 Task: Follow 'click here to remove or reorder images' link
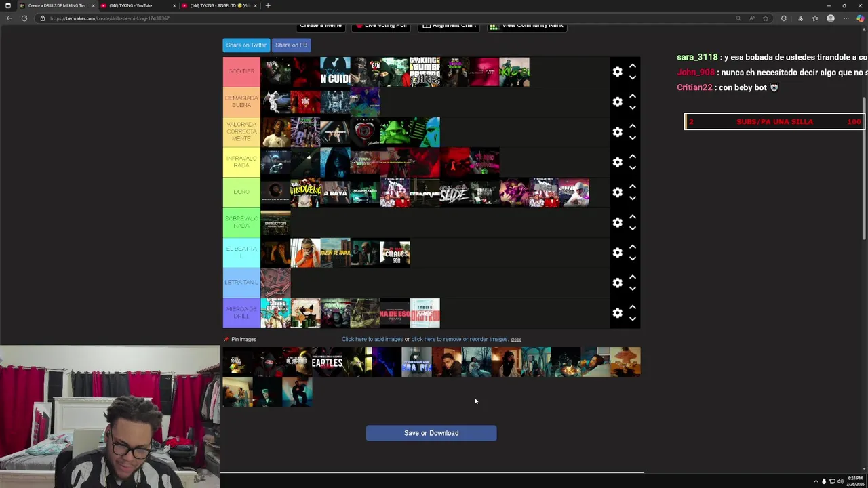click(x=459, y=339)
